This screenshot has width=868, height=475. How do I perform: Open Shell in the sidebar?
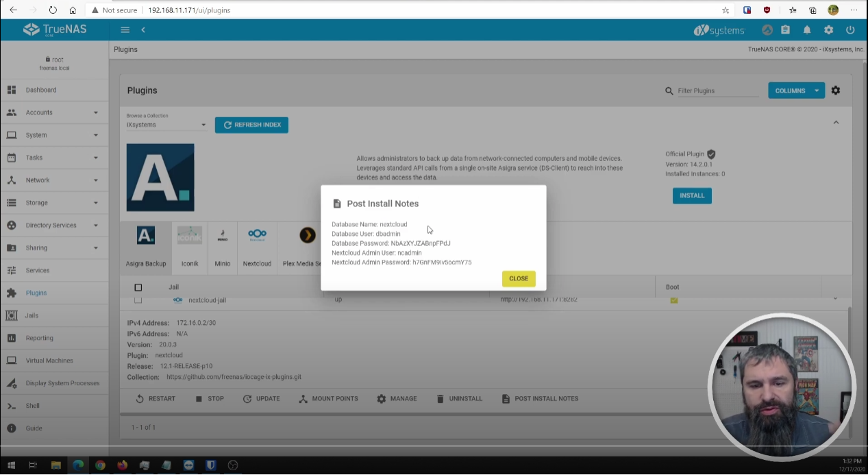click(x=54, y=406)
